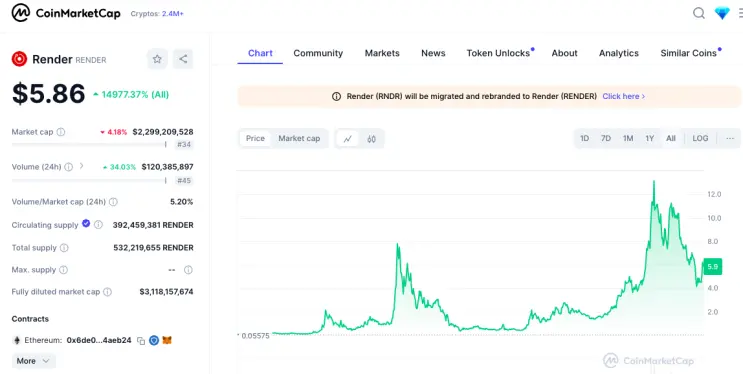Click the CoinMarketCap logo
The image size is (743, 374).
coord(66,13)
